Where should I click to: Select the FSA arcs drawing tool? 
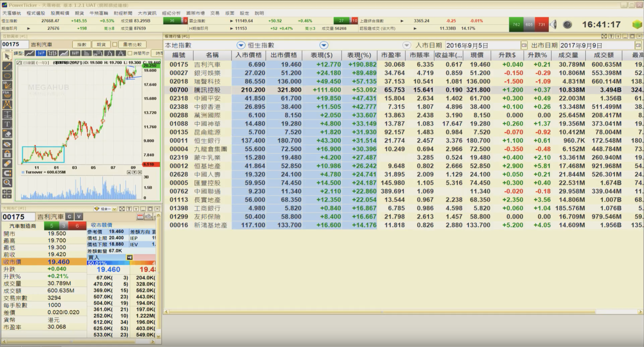click(7, 95)
